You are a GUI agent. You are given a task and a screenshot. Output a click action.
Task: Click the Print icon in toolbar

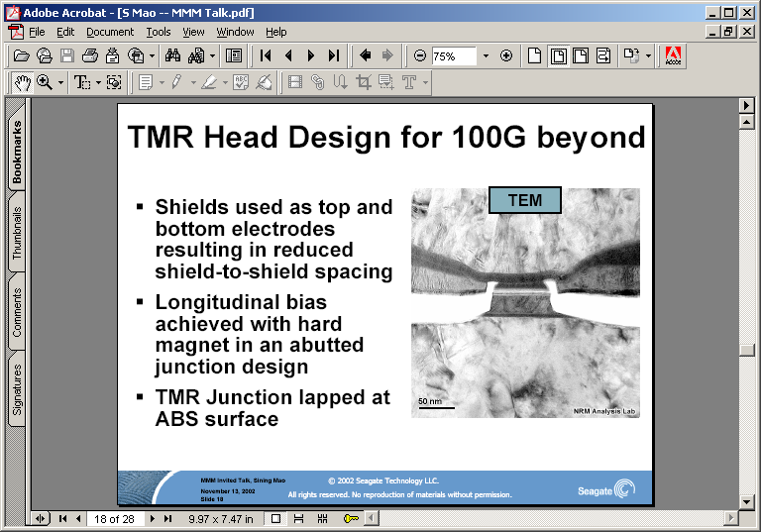(x=89, y=55)
